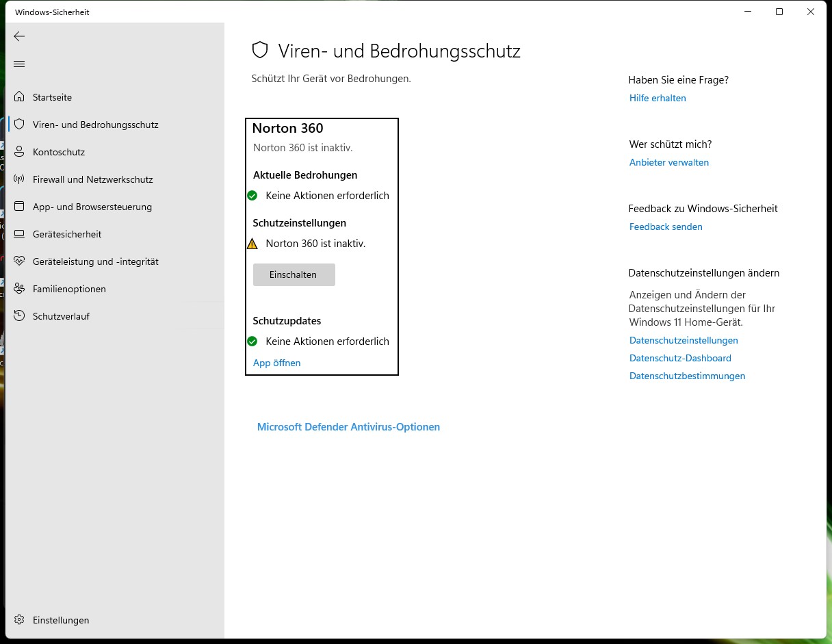
Task: Click Hilfe erhalten link
Action: pyautogui.click(x=658, y=98)
